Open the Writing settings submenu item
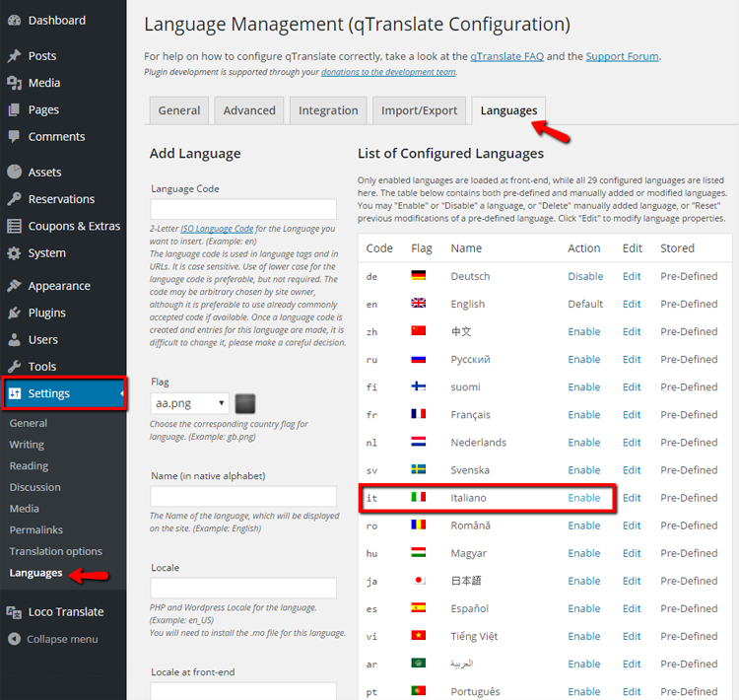 pos(27,445)
